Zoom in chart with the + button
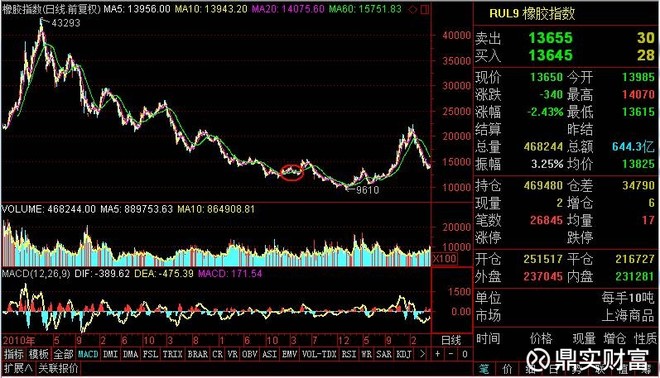Screen dimensions: 660x378 click(437, 354)
